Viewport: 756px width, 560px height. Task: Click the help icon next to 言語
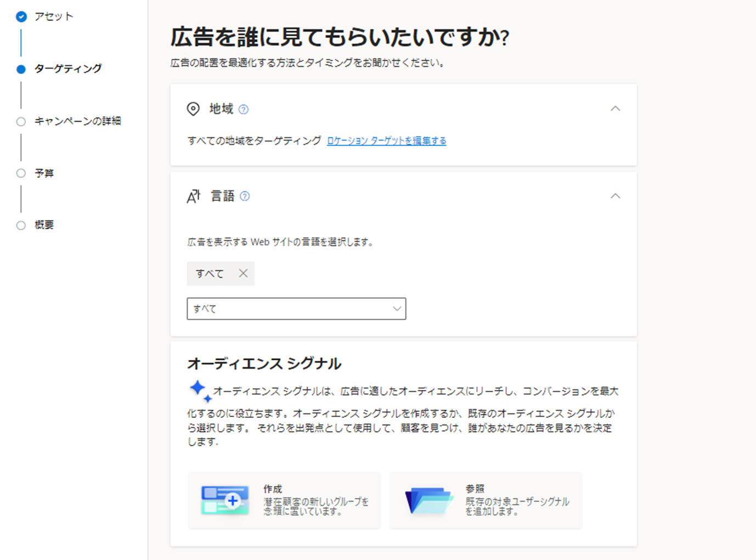coord(245,196)
